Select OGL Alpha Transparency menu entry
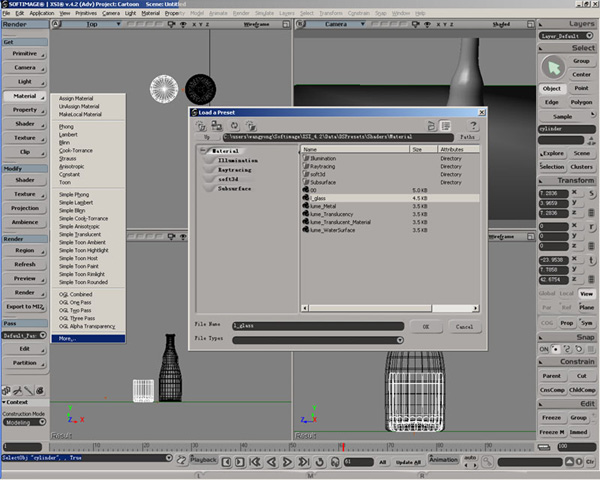 pos(87,326)
